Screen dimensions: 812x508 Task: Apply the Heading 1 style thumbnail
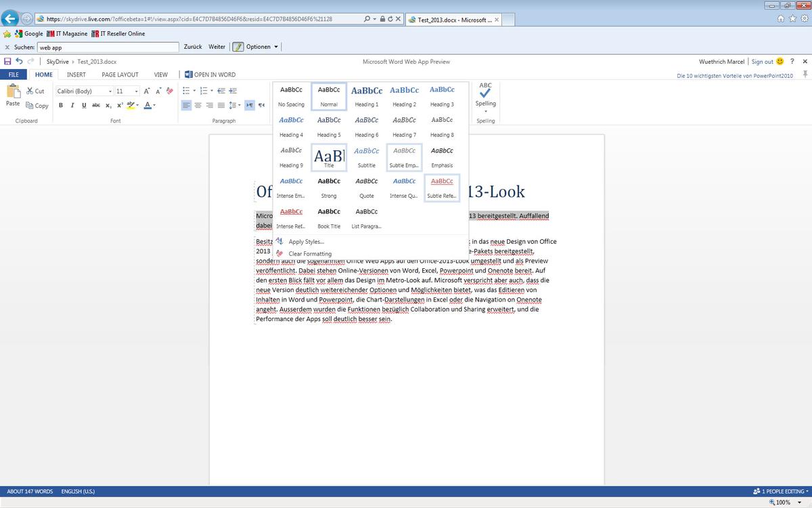pos(367,96)
